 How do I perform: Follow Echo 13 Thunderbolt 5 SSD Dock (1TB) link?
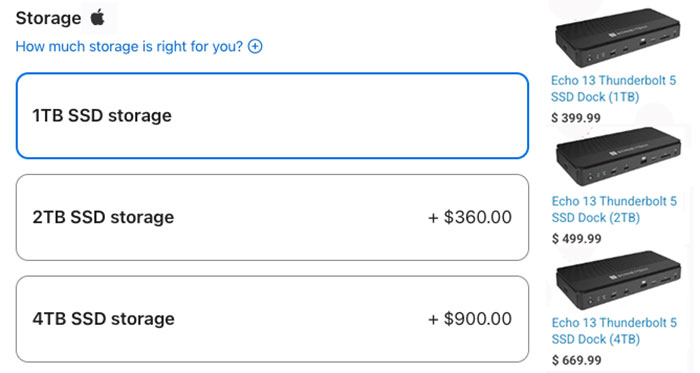pos(613,88)
